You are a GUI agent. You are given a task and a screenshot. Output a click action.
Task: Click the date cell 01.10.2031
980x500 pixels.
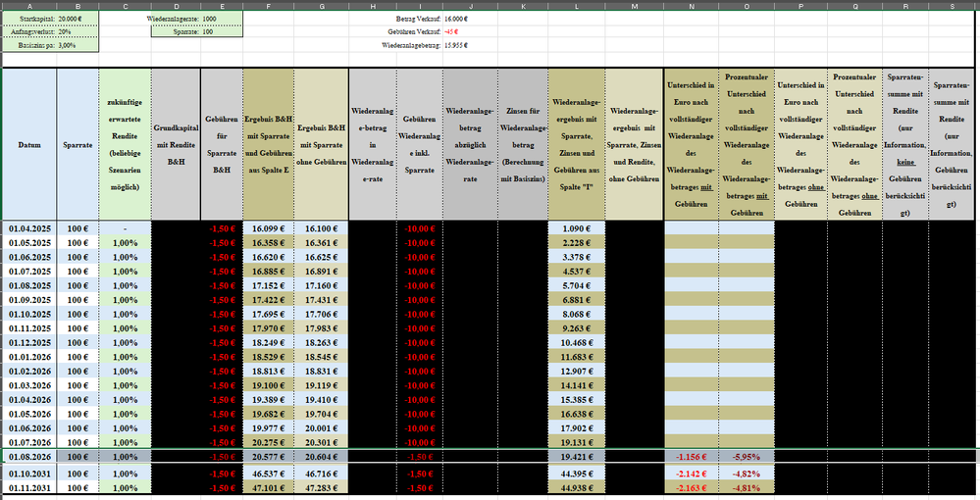(29, 474)
